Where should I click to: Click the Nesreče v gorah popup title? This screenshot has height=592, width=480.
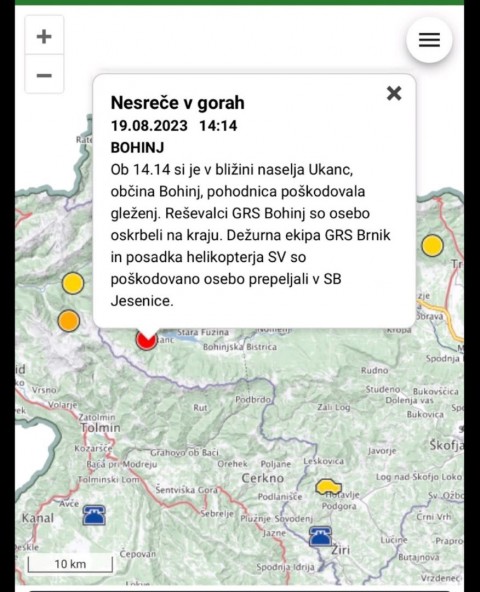click(x=177, y=103)
